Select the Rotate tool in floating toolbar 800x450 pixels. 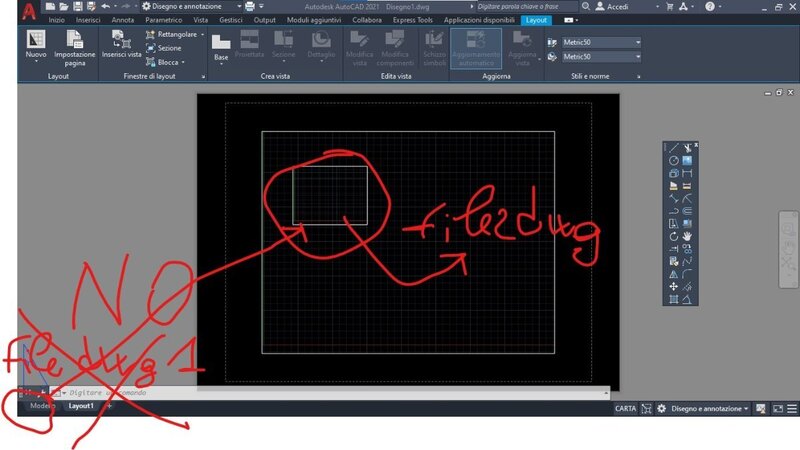(673, 236)
